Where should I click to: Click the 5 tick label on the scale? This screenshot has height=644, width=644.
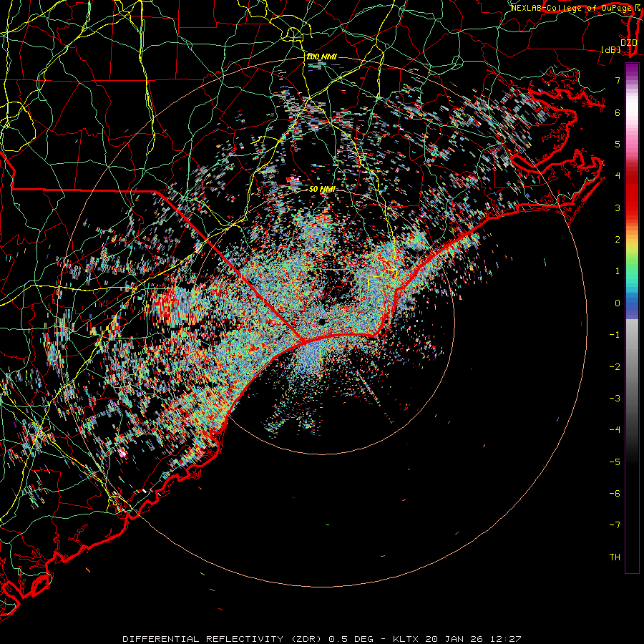[x=618, y=144]
